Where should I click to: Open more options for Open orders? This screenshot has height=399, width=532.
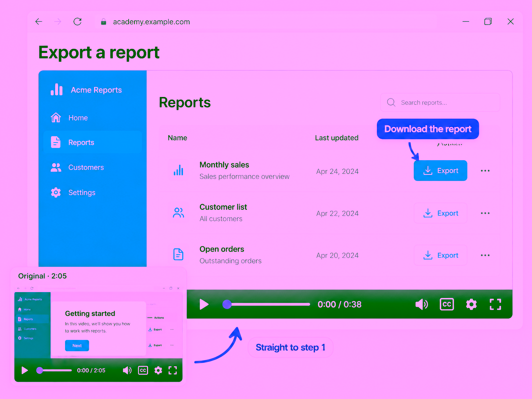tap(485, 255)
